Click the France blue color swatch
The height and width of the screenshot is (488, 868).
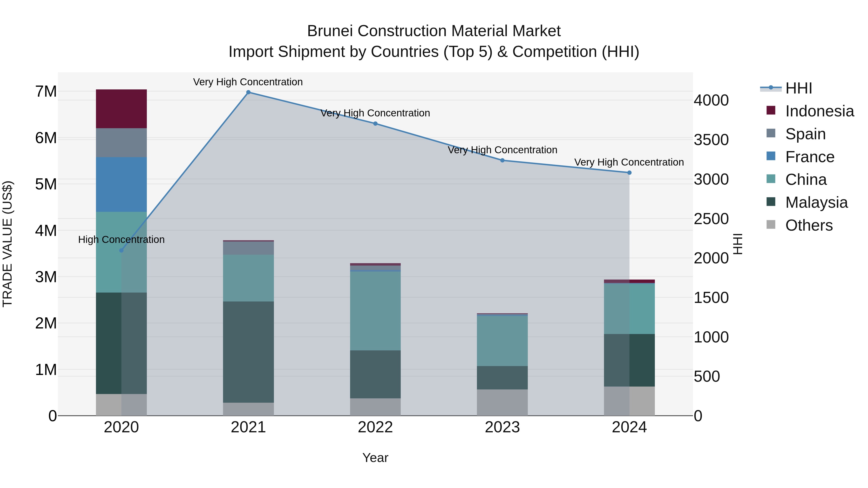point(771,156)
